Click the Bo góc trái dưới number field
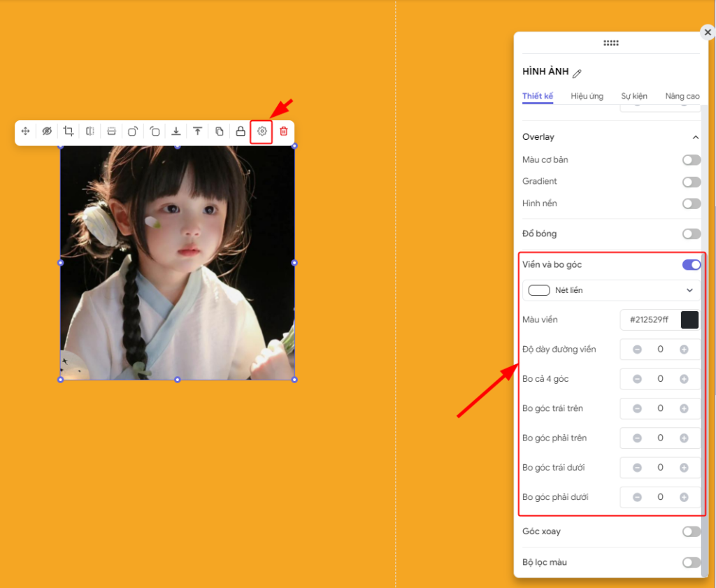Image resolution: width=716 pixels, height=588 pixels. (x=660, y=468)
